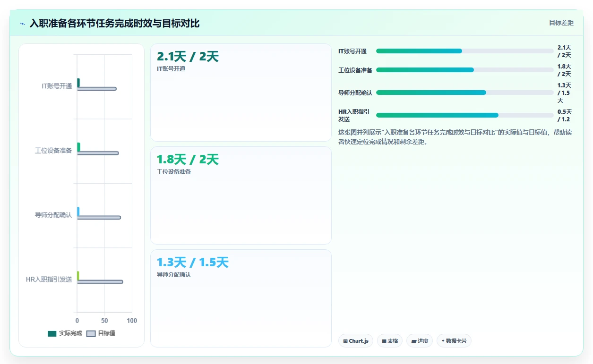Click the IT账号开通 progress row label
Viewport: 593px width, 364px height.
coord(352,51)
